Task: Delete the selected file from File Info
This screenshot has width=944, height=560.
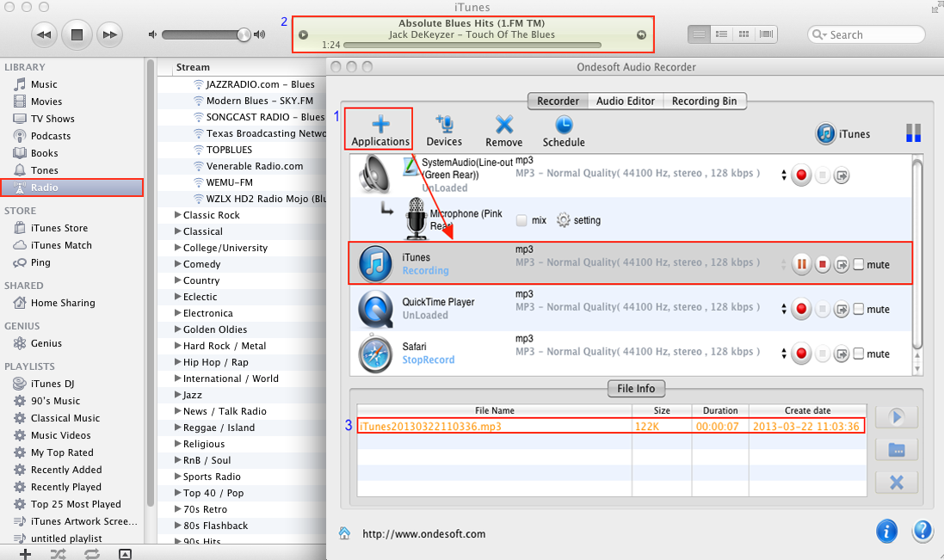Action: pos(896,482)
